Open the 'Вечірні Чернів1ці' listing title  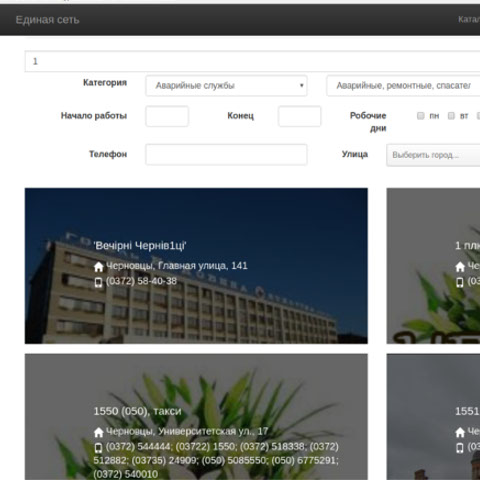(x=140, y=246)
